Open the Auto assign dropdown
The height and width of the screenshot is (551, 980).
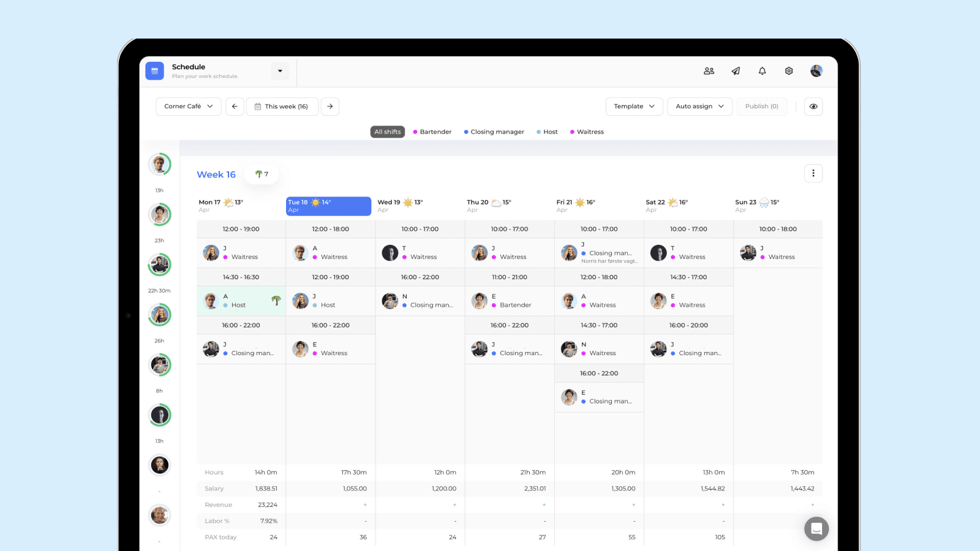click(699, 106)
